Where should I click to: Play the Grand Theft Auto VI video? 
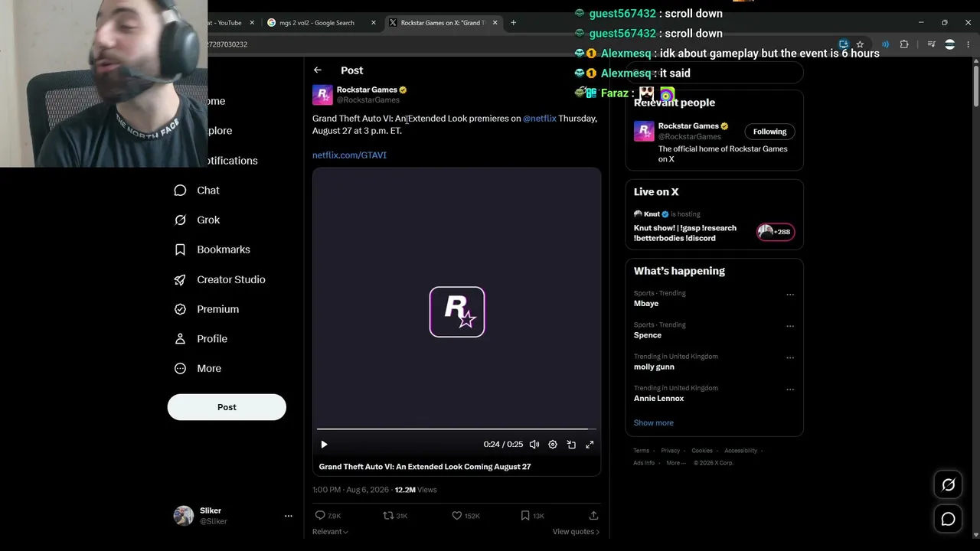(324, 445)
